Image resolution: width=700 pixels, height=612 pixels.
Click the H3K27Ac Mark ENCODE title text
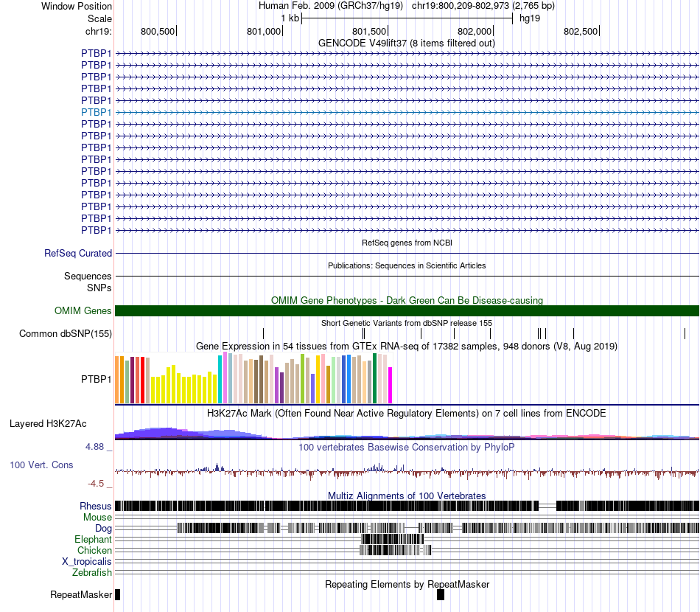407,413
